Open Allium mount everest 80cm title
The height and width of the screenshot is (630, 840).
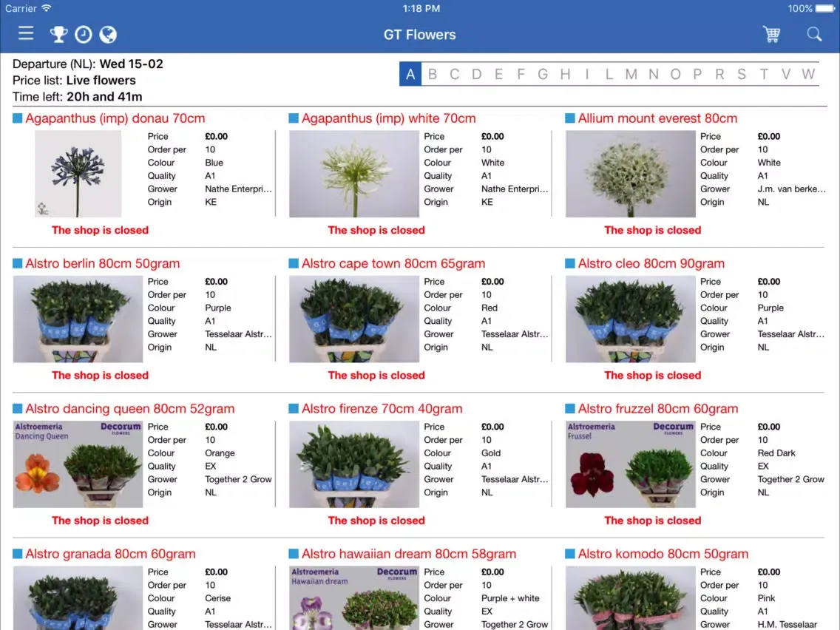click(x=657, y=118)
